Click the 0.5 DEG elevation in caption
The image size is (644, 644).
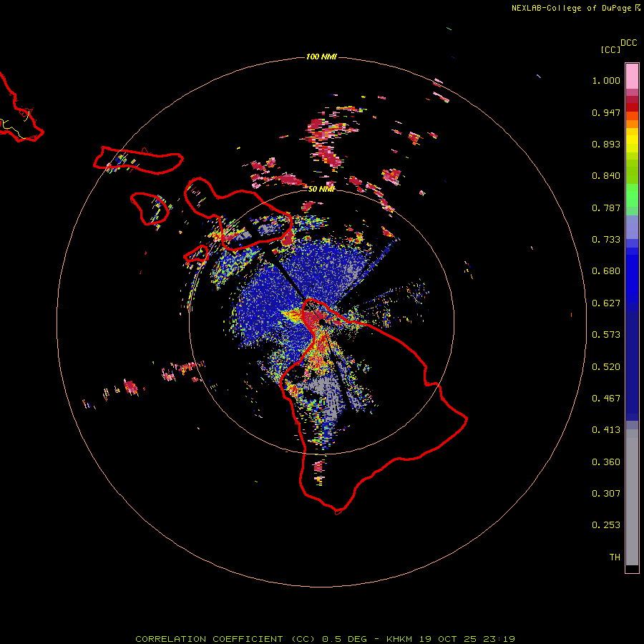pos(345,639)
